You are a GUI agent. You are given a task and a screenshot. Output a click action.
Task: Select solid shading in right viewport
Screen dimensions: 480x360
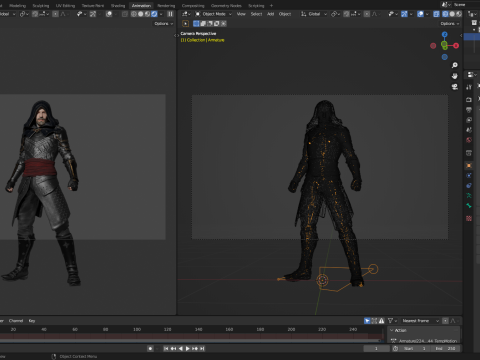(452, 14)
